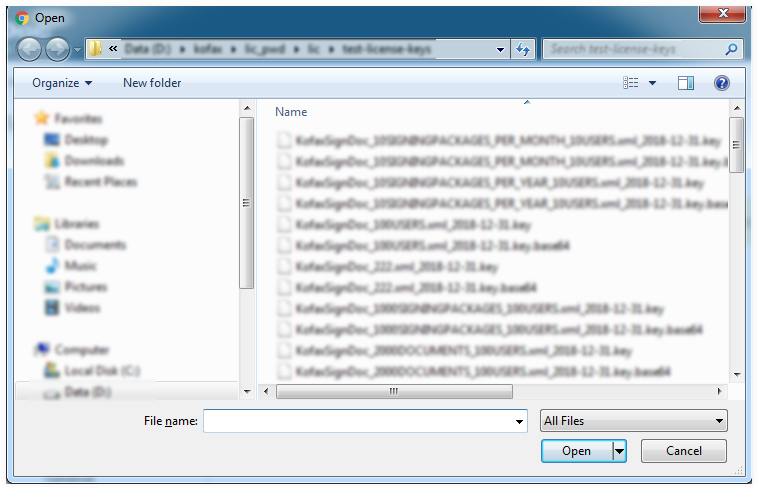Click New folder in the toolbar

point(152,83)
